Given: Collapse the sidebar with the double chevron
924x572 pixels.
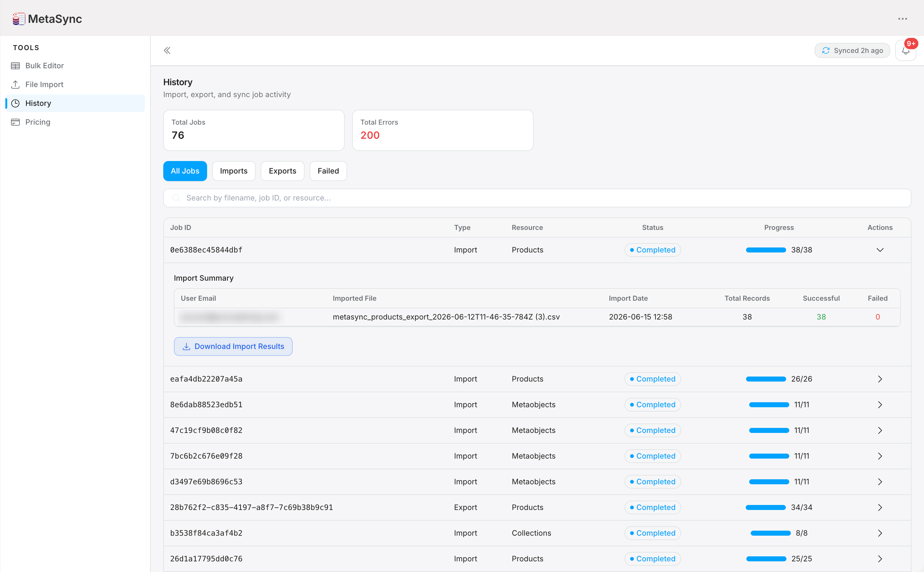Looking at the screenshot, I should click(167, 50).
